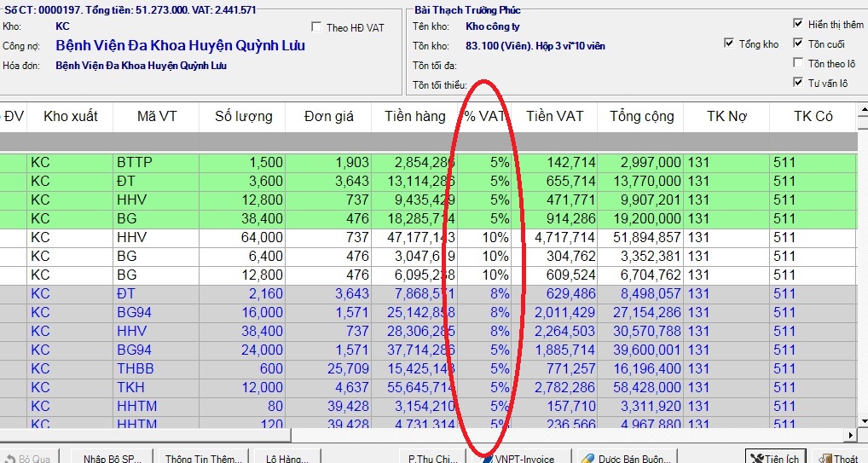The height and width of the screenshot is (463, 868).
Task: Click the quantity cell 64,000
Action: coord(242,237)
